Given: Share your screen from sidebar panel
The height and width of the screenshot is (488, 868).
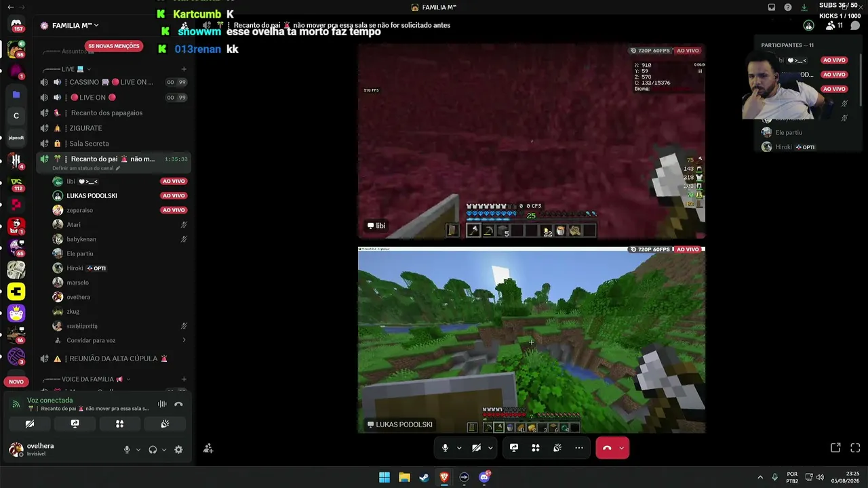Looking at the screenshot, I should tap(75, 424).
